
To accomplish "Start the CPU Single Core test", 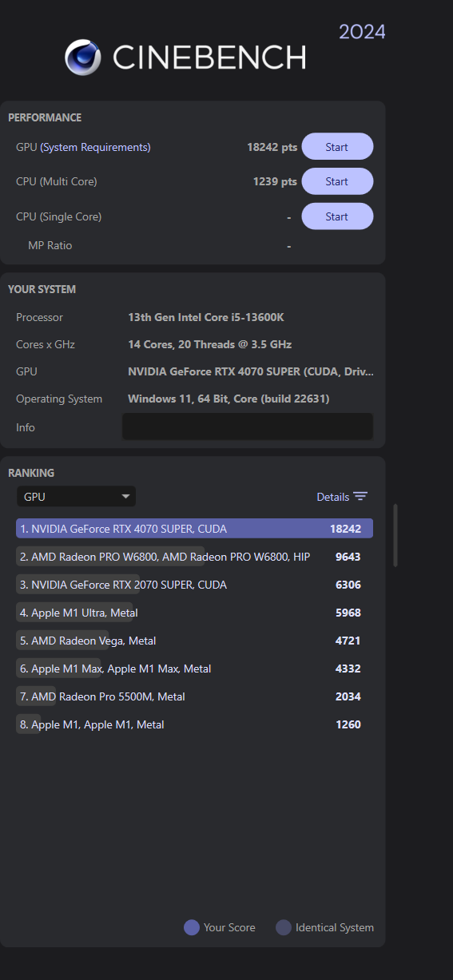I will click(x=337, y=216).
